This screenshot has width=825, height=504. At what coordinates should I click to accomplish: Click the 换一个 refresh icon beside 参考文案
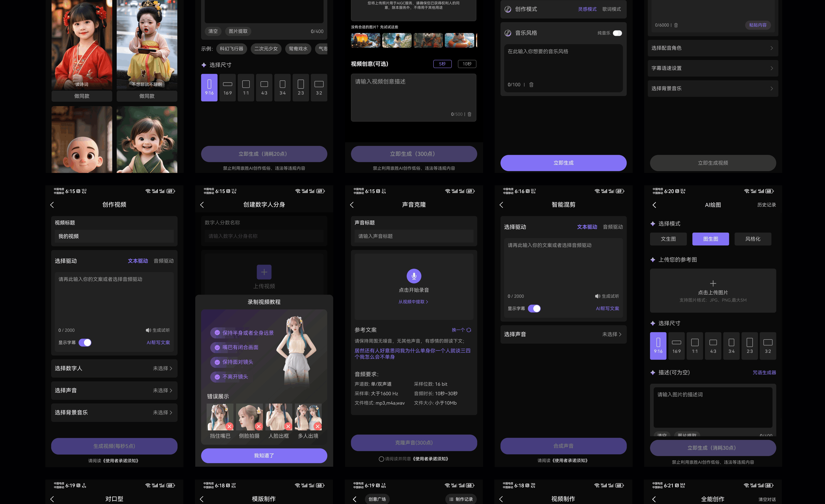coord(469,330)
